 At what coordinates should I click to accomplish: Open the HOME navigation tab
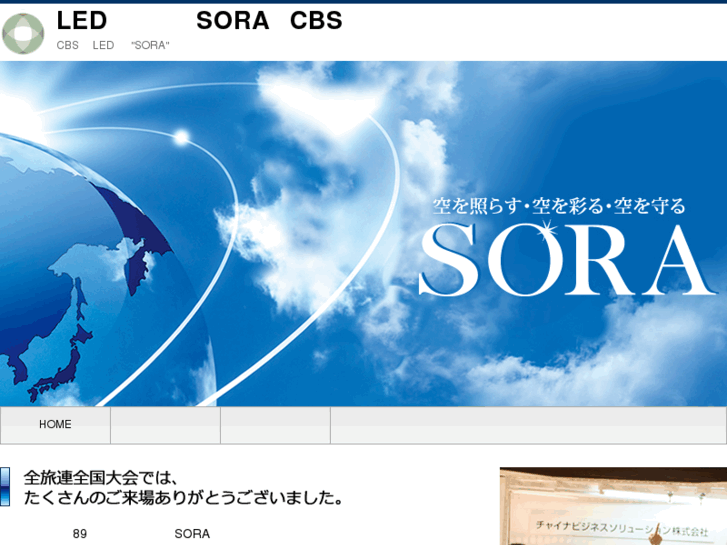55,425
